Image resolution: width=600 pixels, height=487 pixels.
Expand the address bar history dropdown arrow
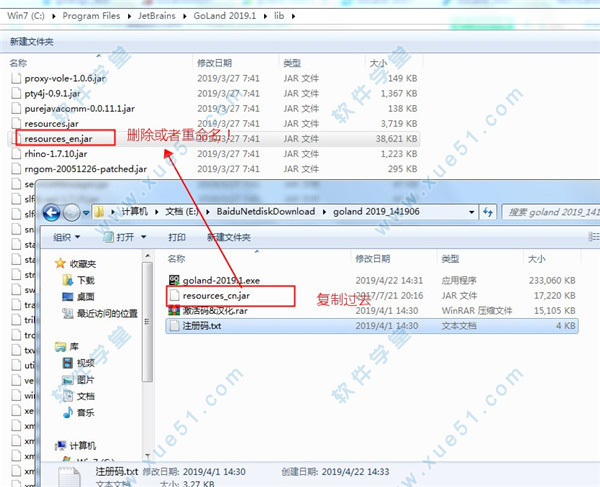point(471,212)
